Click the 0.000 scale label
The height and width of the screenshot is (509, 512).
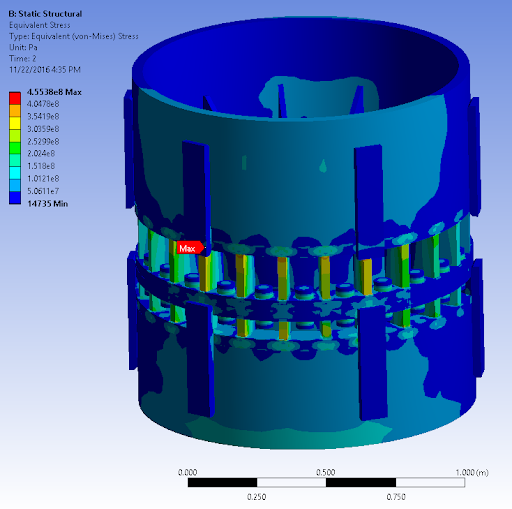pos(187,472)
